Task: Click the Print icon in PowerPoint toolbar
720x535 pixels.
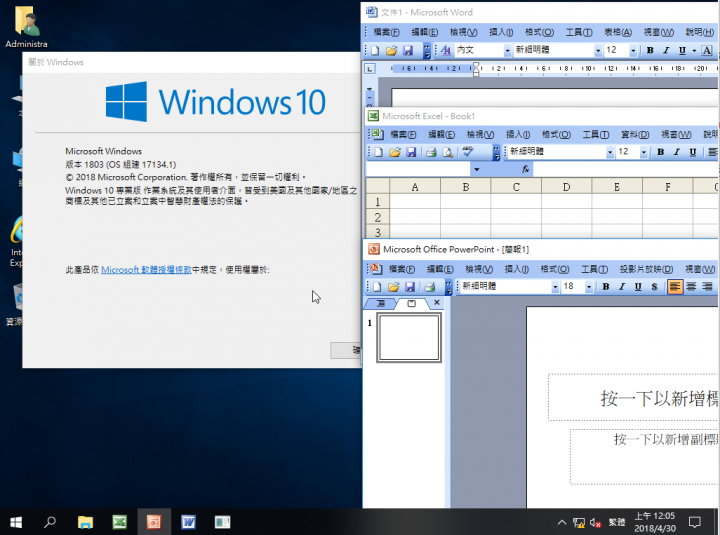Action: (430, 287)
